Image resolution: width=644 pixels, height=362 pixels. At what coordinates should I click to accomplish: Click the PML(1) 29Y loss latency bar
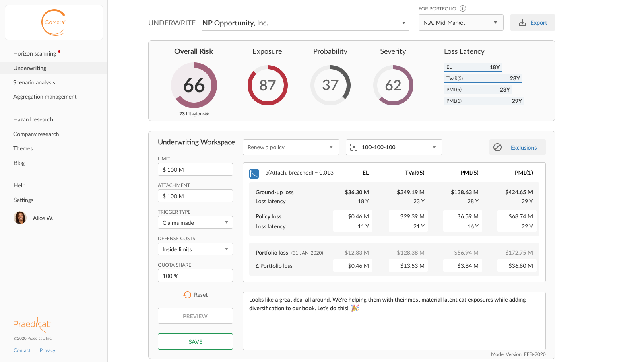[x=484, y=101]
